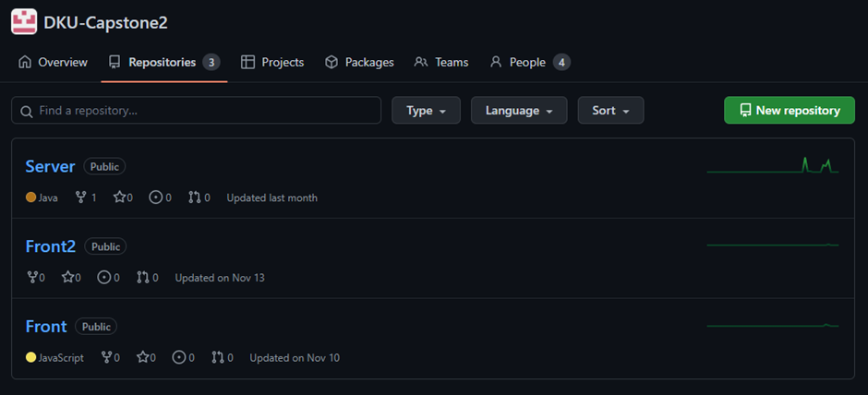Open the issues icon on Front row
The image size is (868, 395).
tap(179, 357)
